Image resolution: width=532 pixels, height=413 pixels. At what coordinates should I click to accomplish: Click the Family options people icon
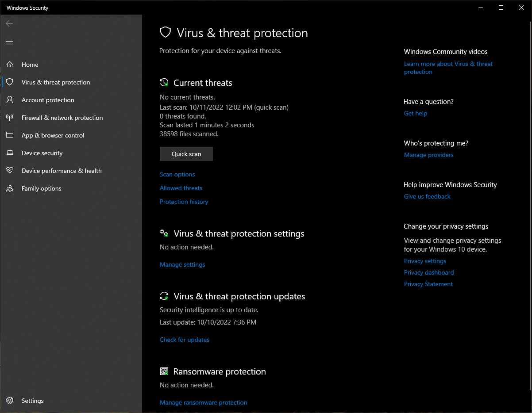[10, 188]
